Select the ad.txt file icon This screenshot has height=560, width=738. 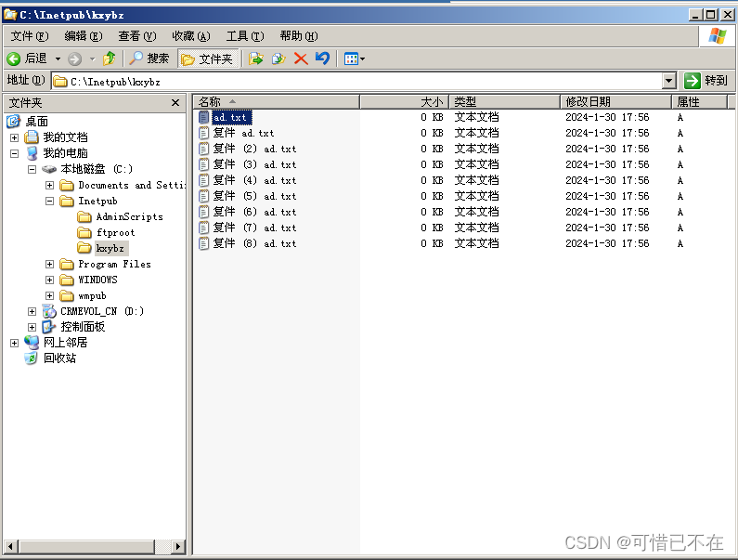[x=204, y=117]
